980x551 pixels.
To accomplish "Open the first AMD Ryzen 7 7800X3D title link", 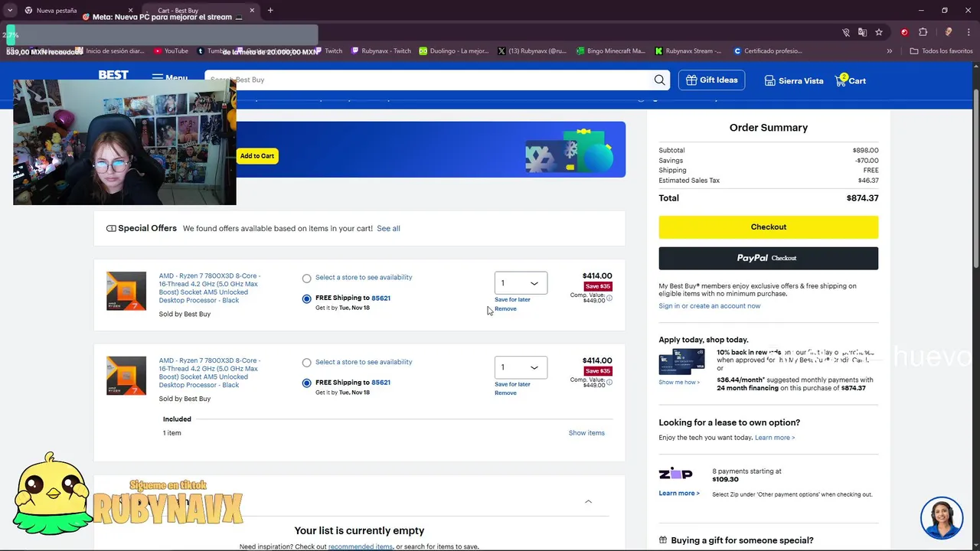I will click(209, 288).
